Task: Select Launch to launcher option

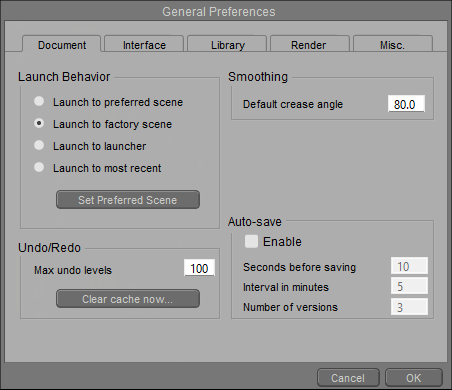Action: tap(39, 145)
